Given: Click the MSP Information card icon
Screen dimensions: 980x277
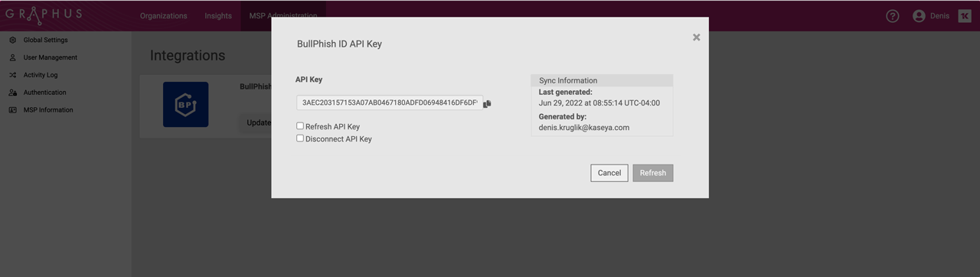Looking at the screenshot, I should [13, 110].
